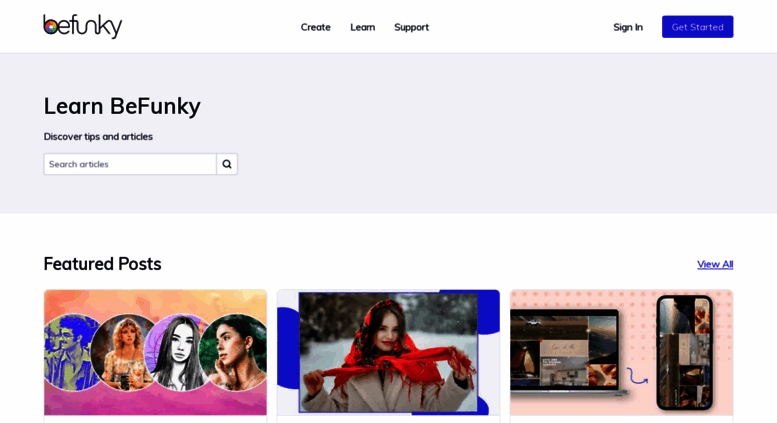Click the BeFunky logo
This screenshot has width=777, height=423.
click(82, 26)
